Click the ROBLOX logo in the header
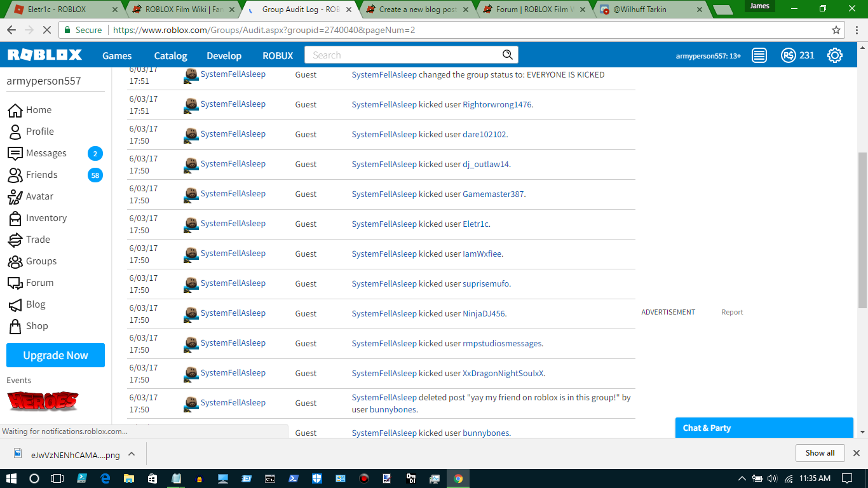 point(44,55)
